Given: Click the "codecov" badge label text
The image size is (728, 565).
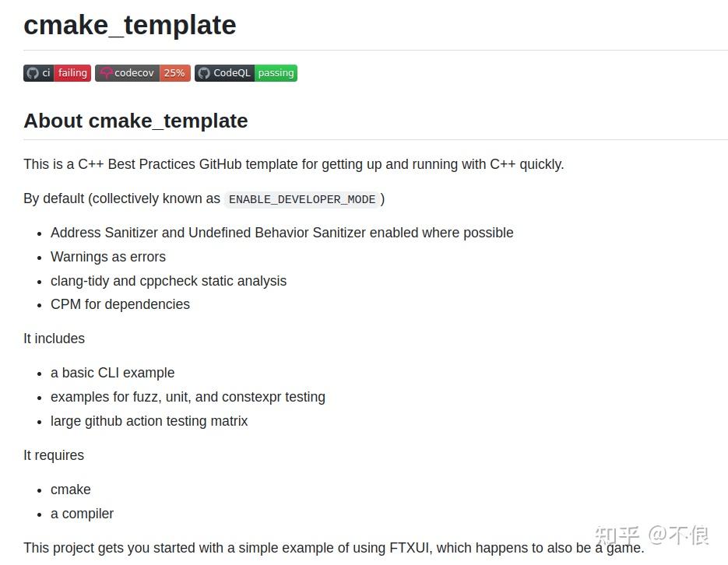Looking at the screenshot, I should pos(134,73).
